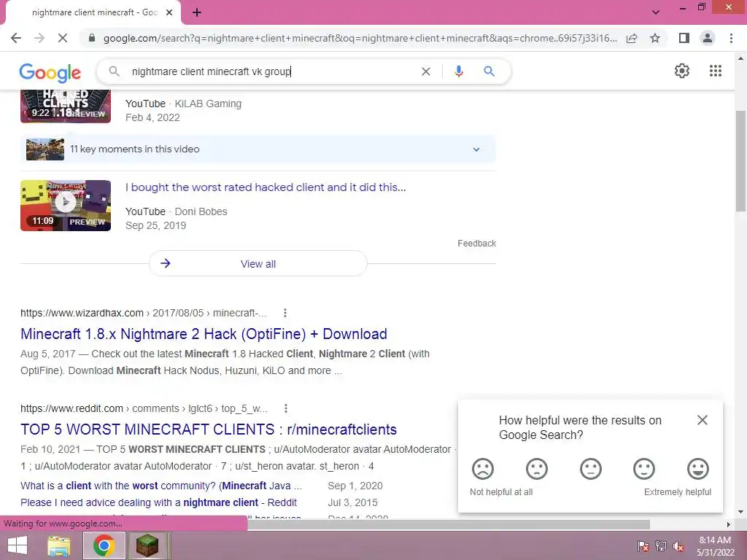Select the nightmare client minecraft tab

click(x=93, y=12)
